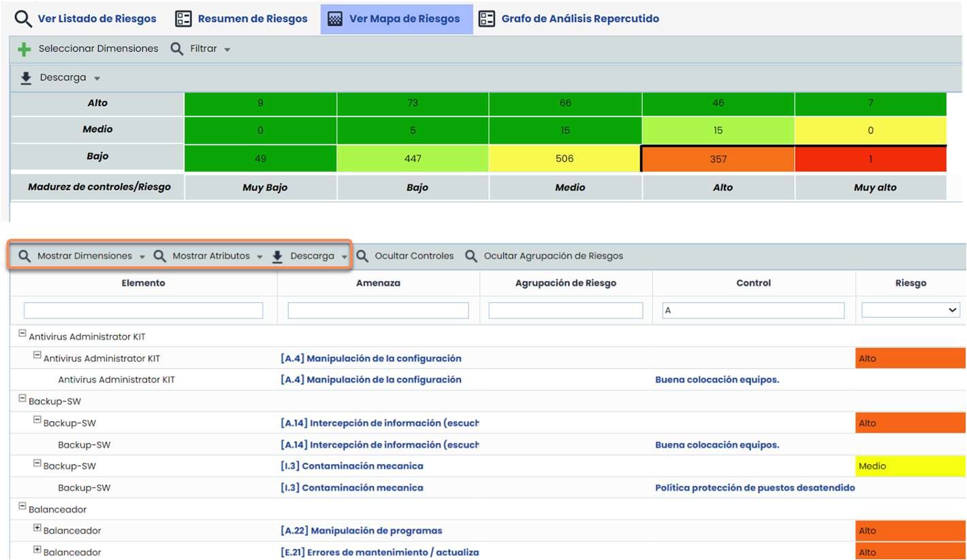967x560 pixels.
Task: Click the Ocultar Controles magnifier icon
Action: point(363,257)
